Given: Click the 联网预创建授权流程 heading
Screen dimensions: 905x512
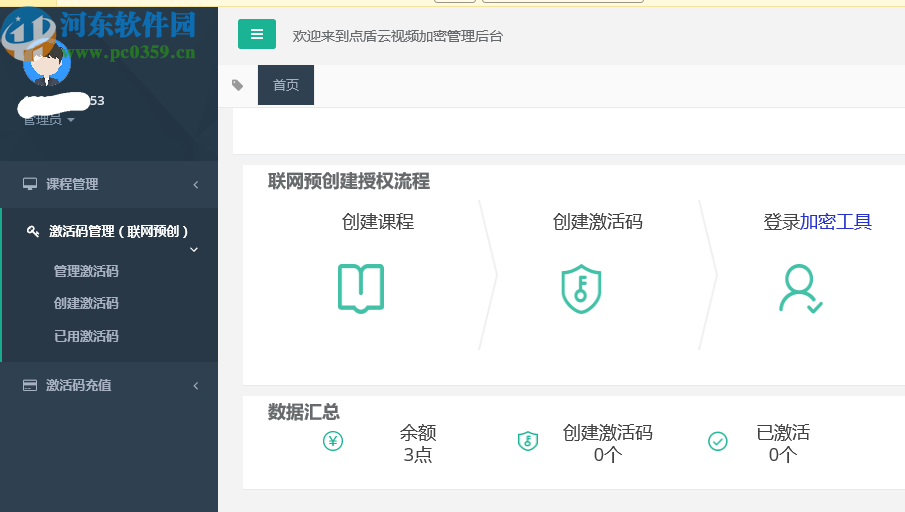Looking at the screenshot, I should (x=349, y=181).
